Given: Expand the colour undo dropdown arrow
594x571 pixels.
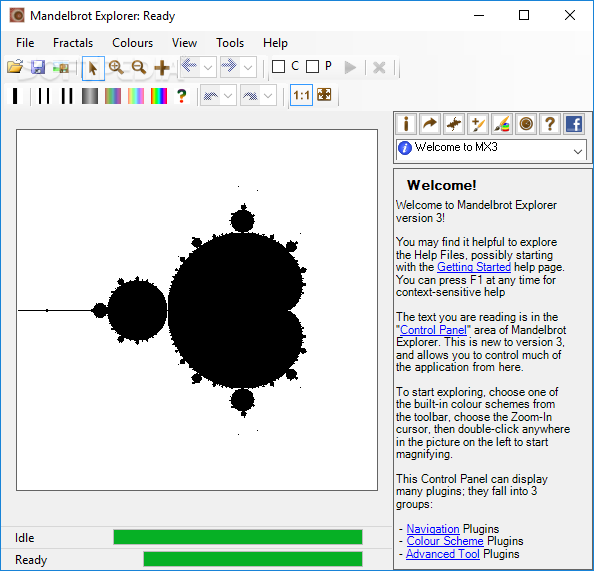Looking at the screenshot, I should [228, 96].
